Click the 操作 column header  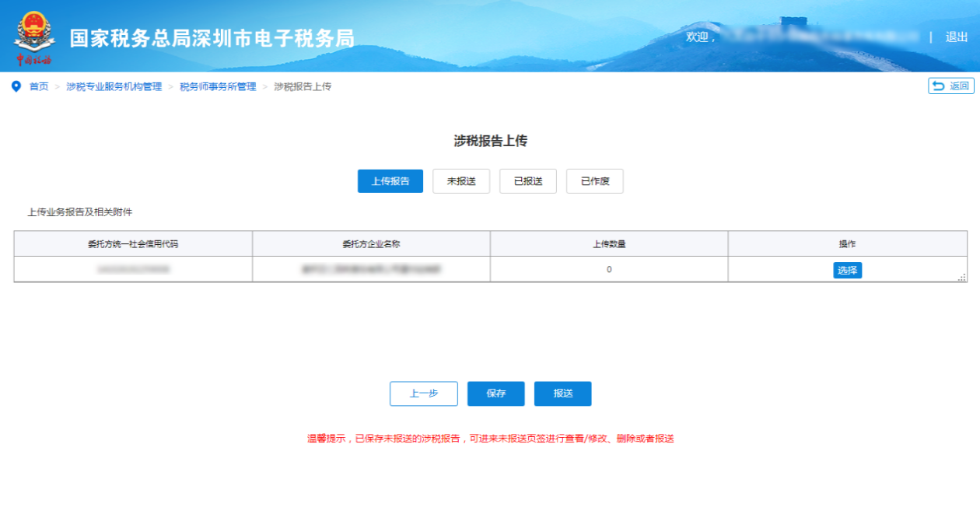point(848,243)
